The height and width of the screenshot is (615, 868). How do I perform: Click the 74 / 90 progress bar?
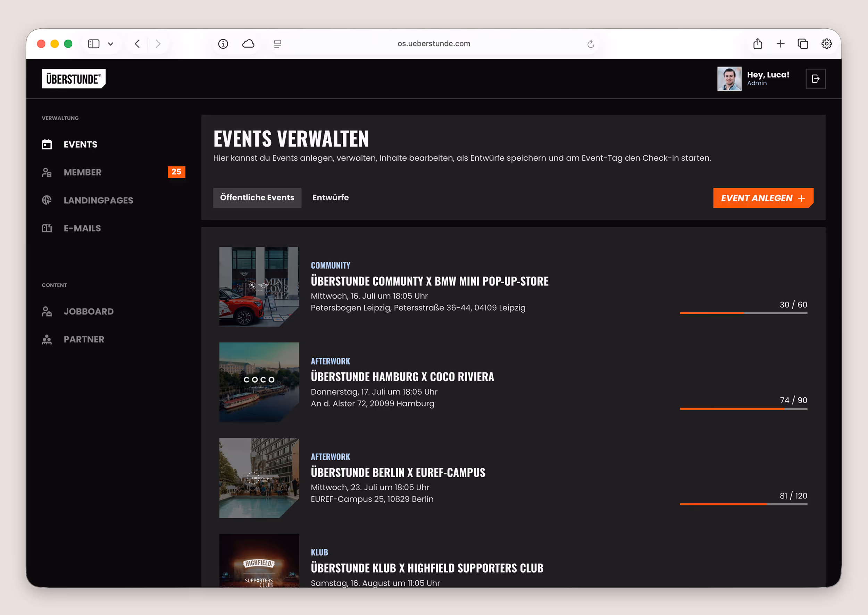click(x=743, y=408)
